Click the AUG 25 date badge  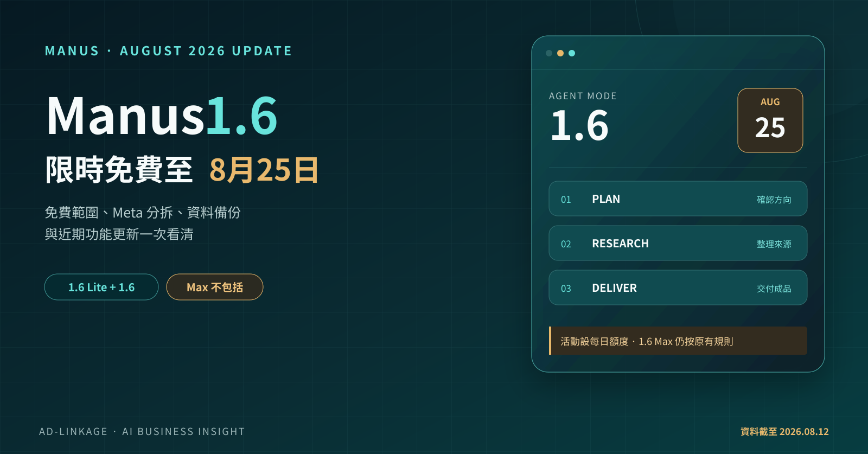pos(770,120)
